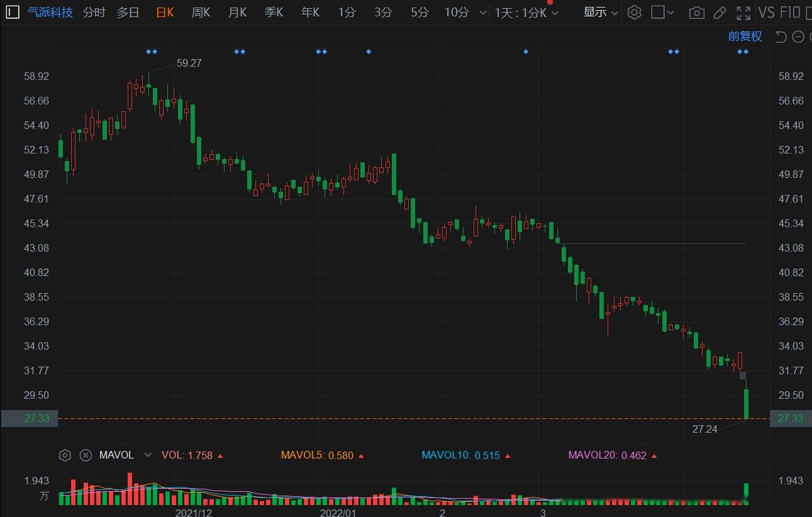Image resolution: width=812 pixels, height=517 pixels.
Task: Zoom out chart with minus circle icon
Action: click(798, 36)
